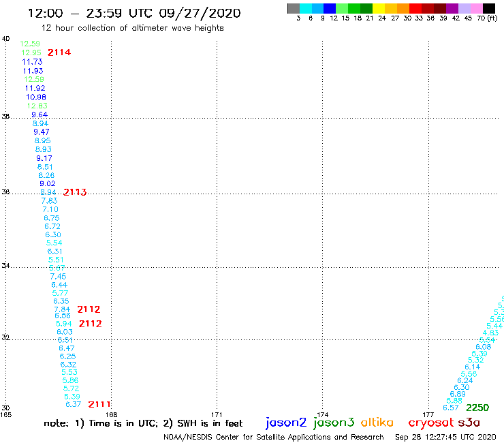The image size is (504, 443).
Task: Click the wave height value 6.37
Action: coord(74,404)
